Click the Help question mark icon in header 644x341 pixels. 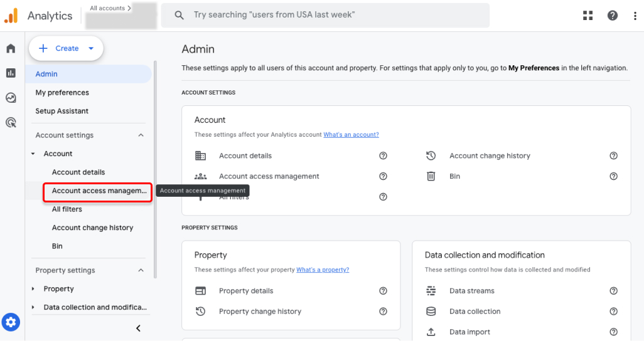point(613,16)
